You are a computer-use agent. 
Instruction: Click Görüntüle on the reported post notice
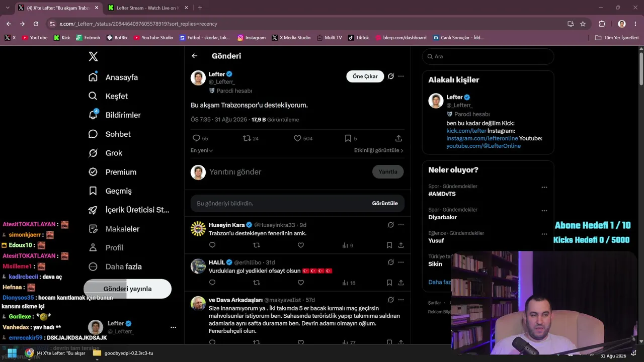[x=385, y=203]
